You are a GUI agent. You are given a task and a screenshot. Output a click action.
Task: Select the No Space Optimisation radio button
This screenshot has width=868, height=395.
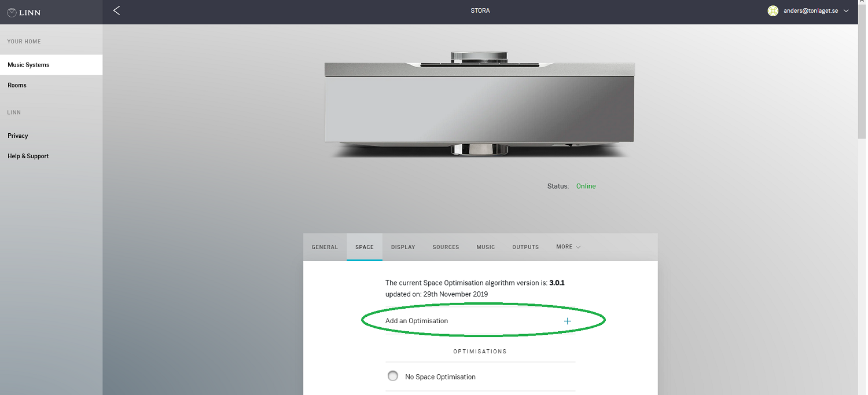tap(393, 376)
